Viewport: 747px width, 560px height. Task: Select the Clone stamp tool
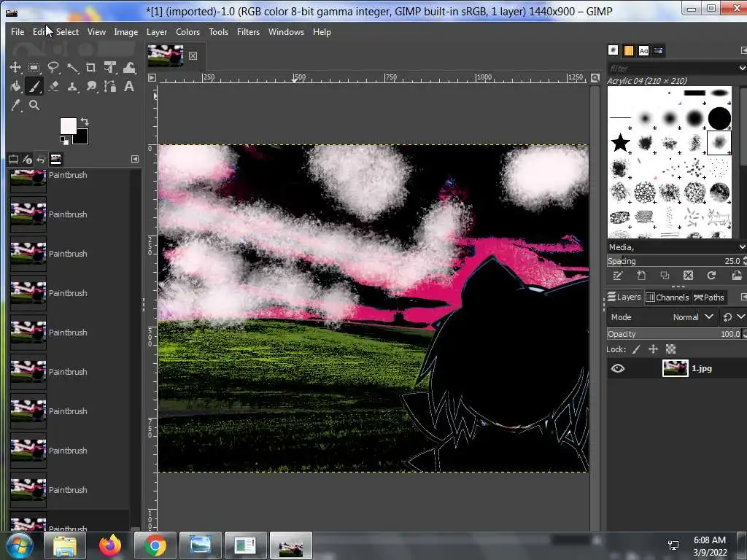click(72, 86)
